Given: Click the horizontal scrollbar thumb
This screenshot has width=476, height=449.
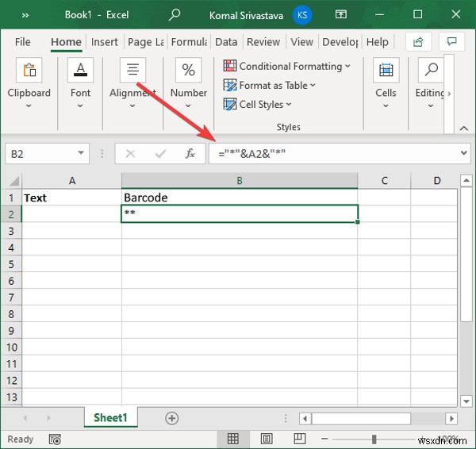Looking at the screenshot, I should (361, 419).
